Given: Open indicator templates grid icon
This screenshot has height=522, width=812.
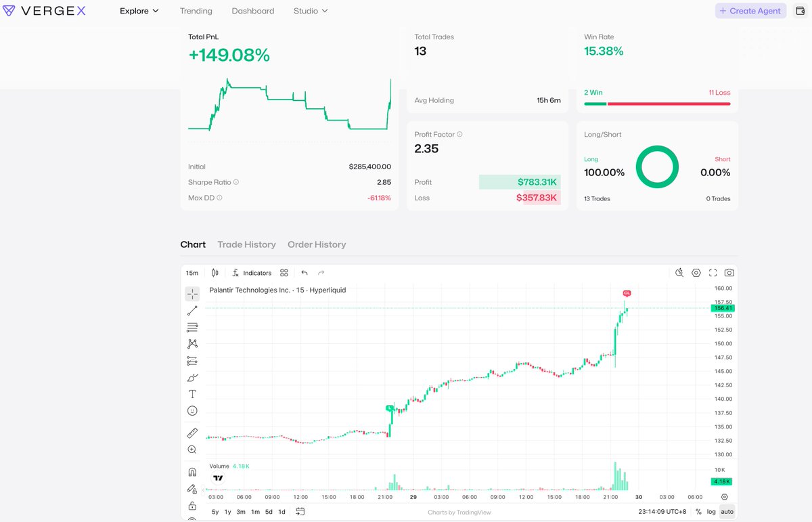Looking at the screenshot, I should (284, 273).
